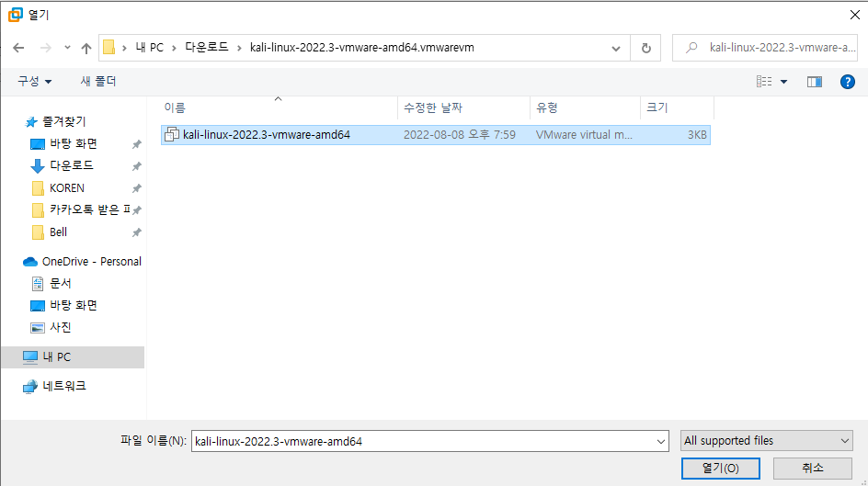The width and height of the screenshot is (868, 486).
Task: Open the 카카오톡 받은 folder
Action: (90, 209)
